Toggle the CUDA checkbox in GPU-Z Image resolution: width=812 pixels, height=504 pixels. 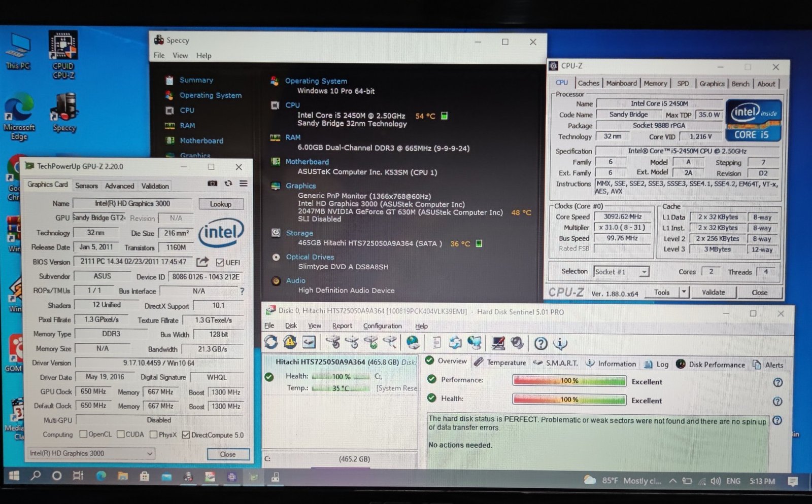tap(121, 435)
